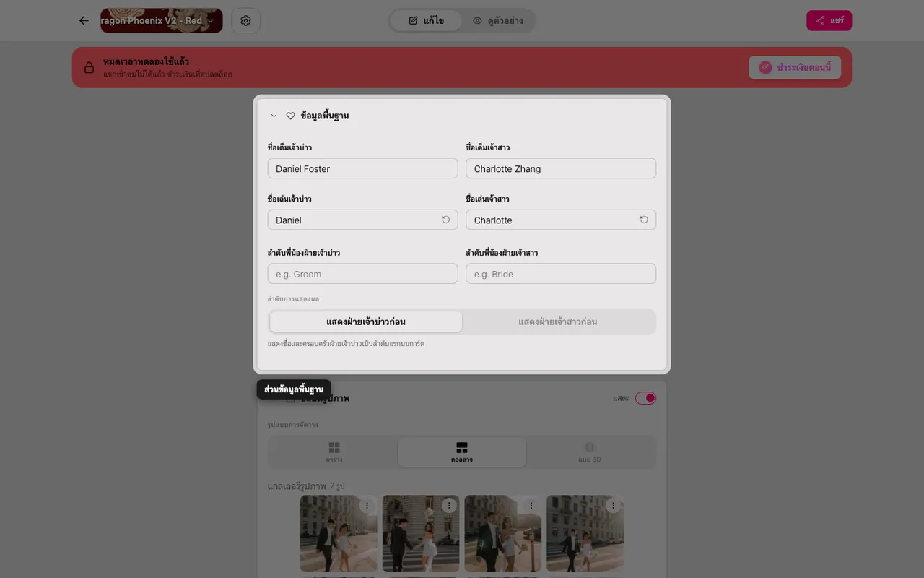Click the แชร์ share button
This screenshot has width=924, height=578.
(829, 20)
